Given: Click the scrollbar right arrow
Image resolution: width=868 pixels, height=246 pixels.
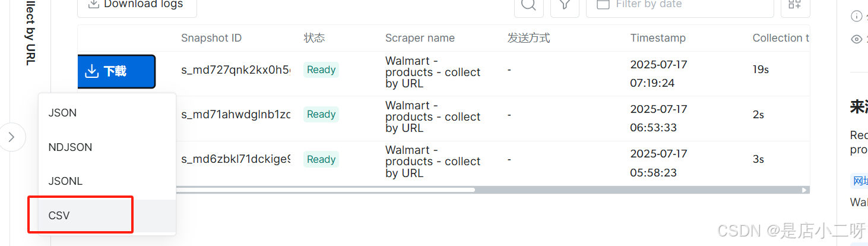Looking at the screenshot, I should click(804, 190).
